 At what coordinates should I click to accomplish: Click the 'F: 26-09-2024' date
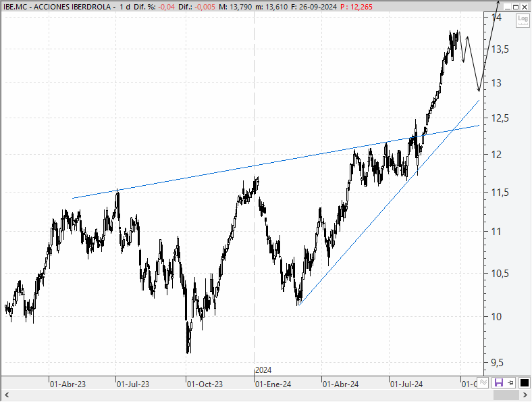point(314,7)
